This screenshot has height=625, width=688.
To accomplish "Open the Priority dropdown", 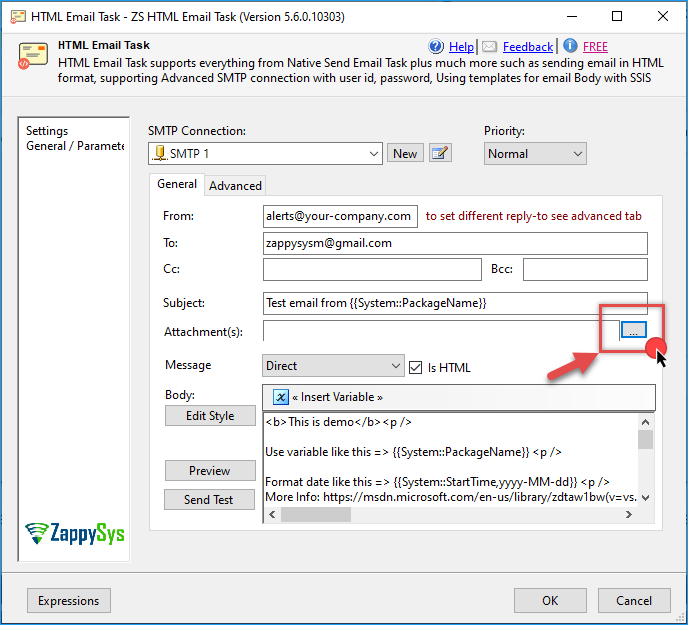I will click(535, 154).
